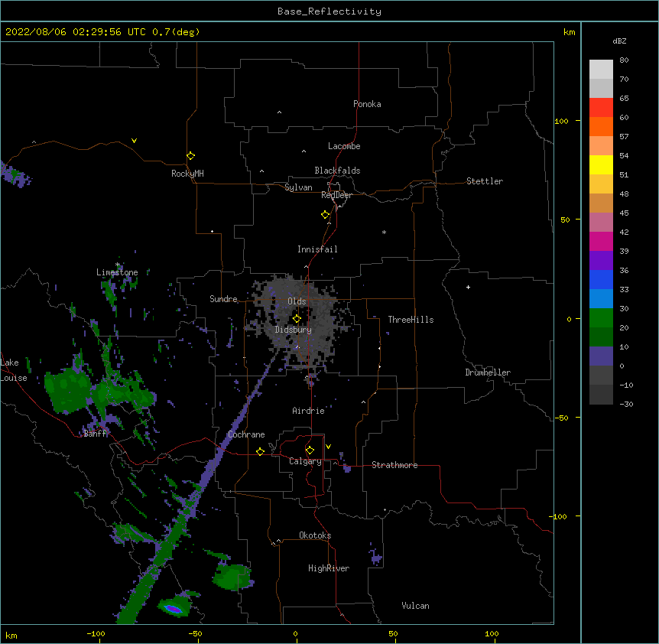Click the yellow diamond marker above RockyMH
This screenshot has width=659, height=644.
[x=190, y=156]
